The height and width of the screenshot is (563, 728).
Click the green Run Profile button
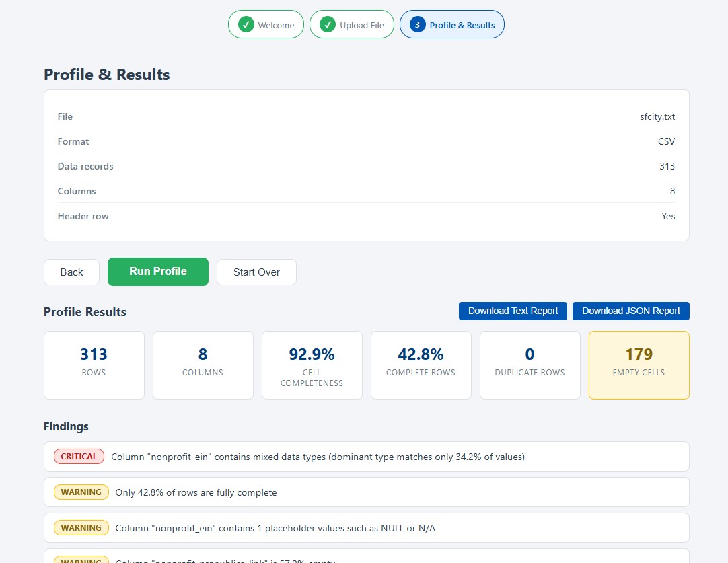pyautogui.click(x=158, y=272)
